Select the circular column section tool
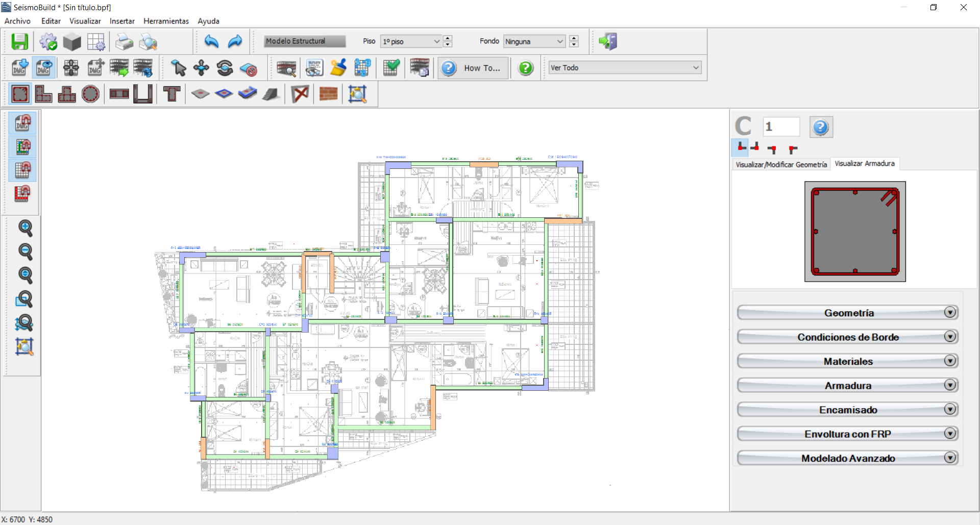Viewport: 980px width, 525px height. pos(90,94)
